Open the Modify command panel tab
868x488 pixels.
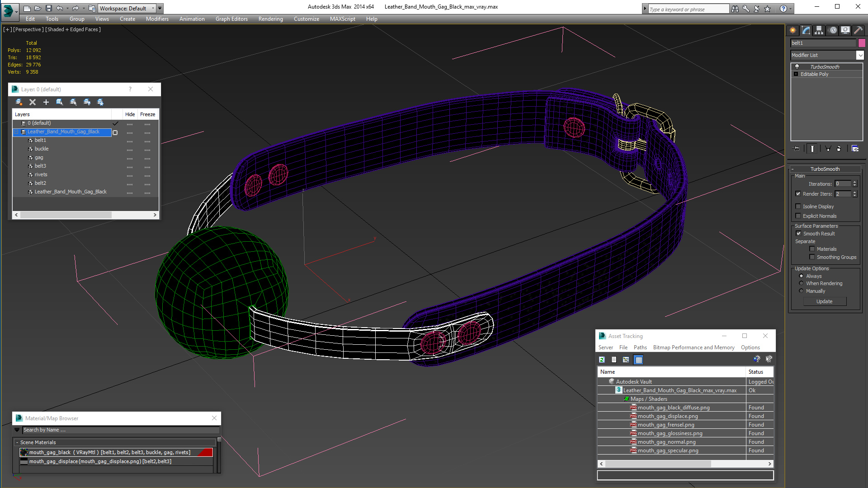(x=806, y=30)
